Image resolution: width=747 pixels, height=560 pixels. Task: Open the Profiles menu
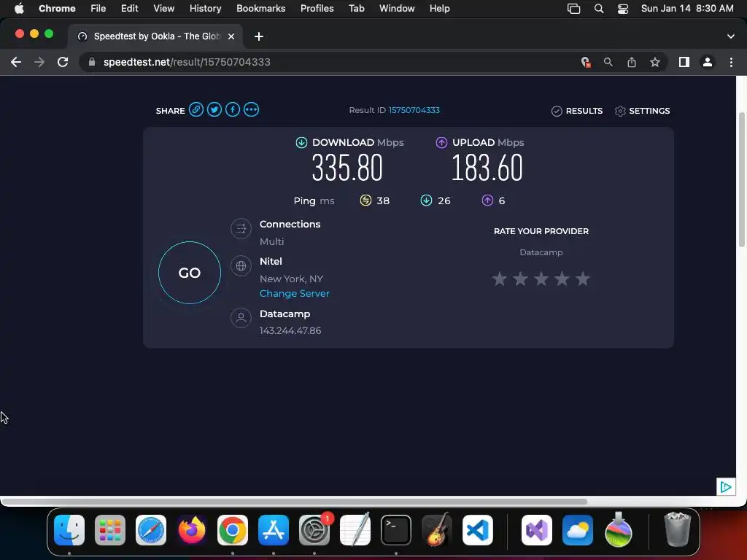[317, 8]
